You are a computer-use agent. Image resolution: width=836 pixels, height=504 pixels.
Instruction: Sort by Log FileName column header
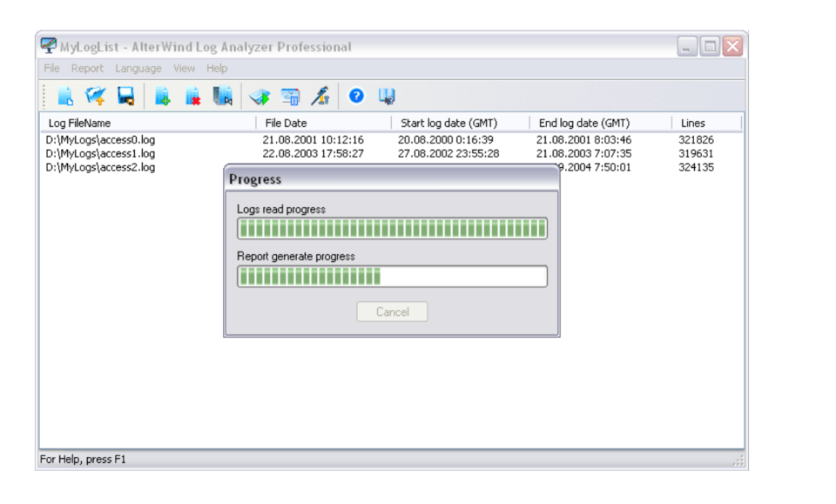[148, 123]
